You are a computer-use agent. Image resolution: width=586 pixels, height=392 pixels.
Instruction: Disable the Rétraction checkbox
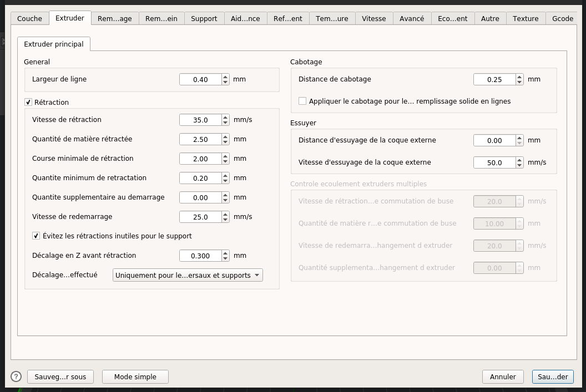pos(28,102)
